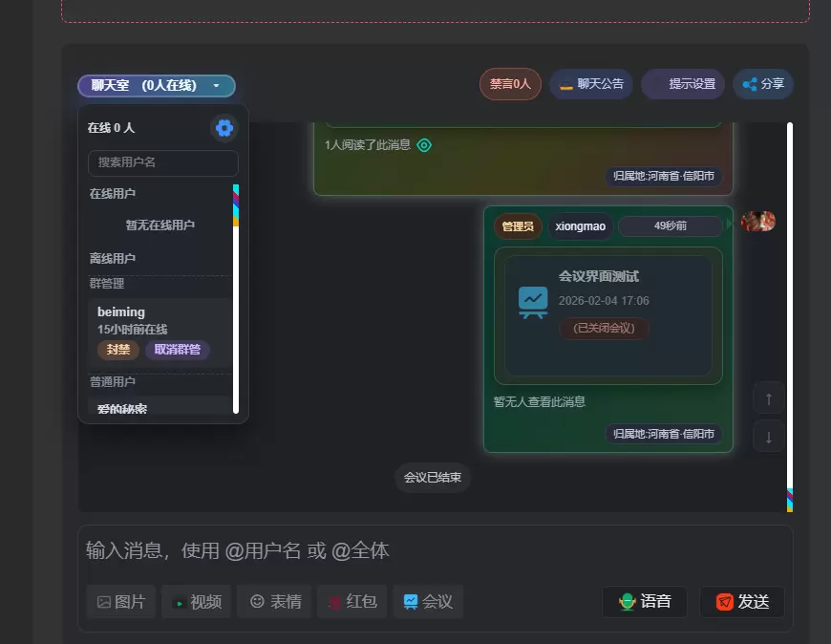Click the 管理员 admin badge
Screen dimensions: 831x644
[x=518, y=226]
